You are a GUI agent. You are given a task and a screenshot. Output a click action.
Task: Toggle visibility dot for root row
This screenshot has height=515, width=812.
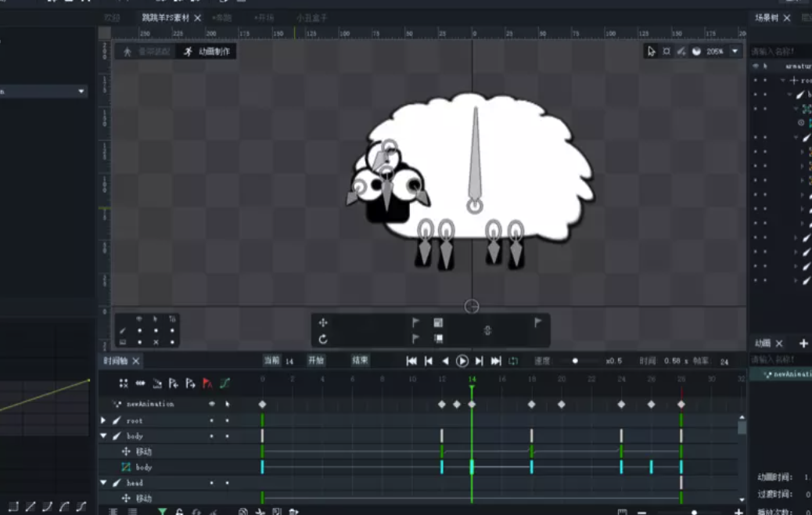point(211,421)
